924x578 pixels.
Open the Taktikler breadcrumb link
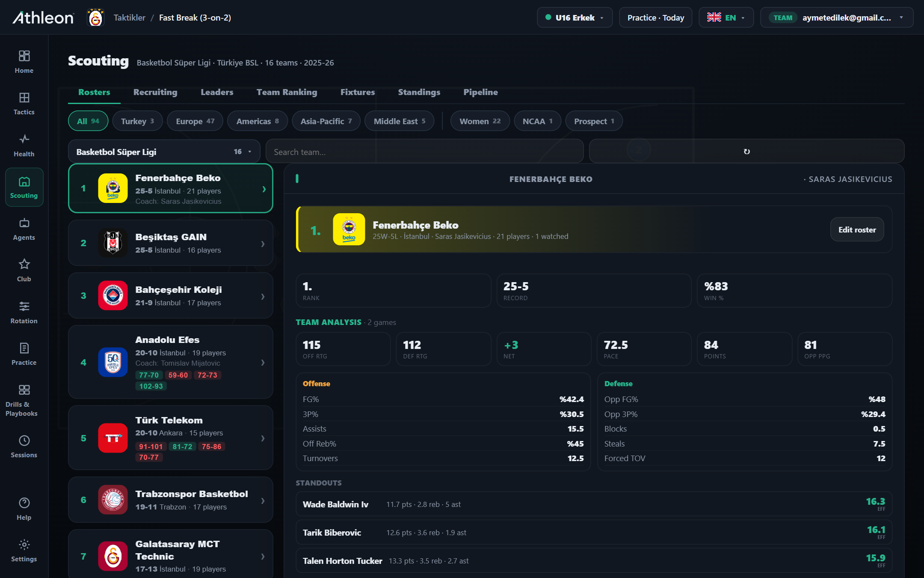point(130,18)
